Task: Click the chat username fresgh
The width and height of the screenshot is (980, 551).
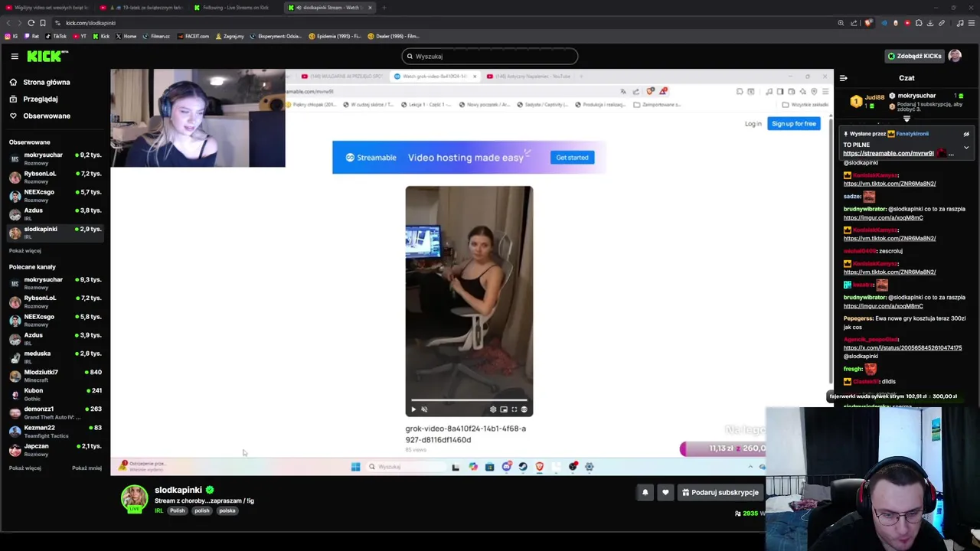Action: [x=852, y=369]
